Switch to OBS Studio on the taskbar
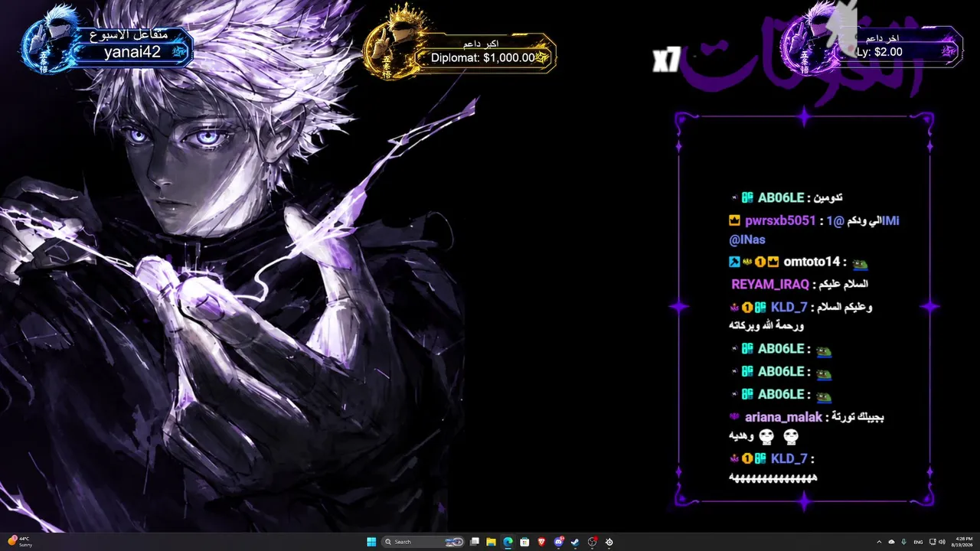This screenshot has height=551, width=980. coord(592,542)
